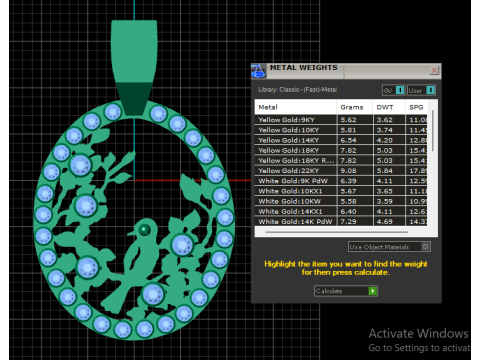Select the Yellow Gold:22KY row
This screenshot has height=360, width=480.
341,171
